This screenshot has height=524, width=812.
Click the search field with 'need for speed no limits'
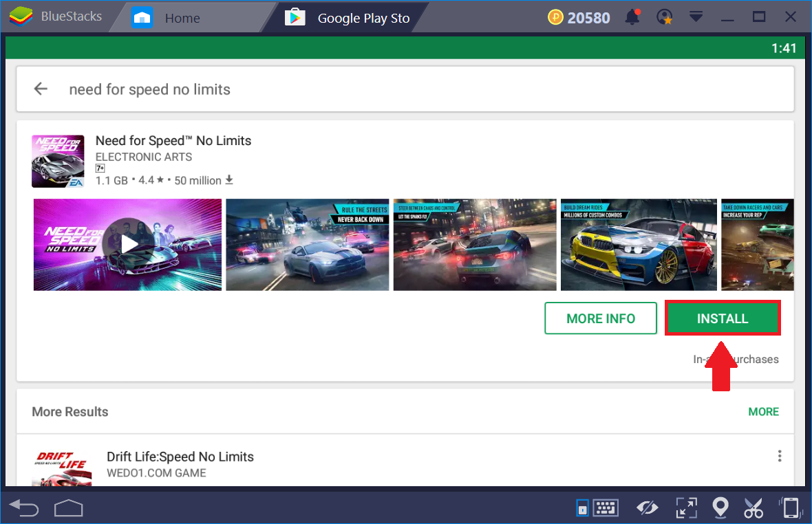[405, 89]
